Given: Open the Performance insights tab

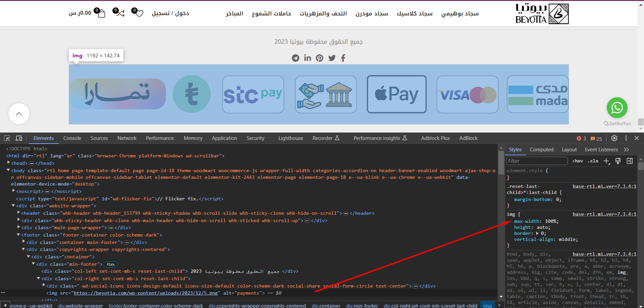Looking at the screenshot, I should (380, 138).
